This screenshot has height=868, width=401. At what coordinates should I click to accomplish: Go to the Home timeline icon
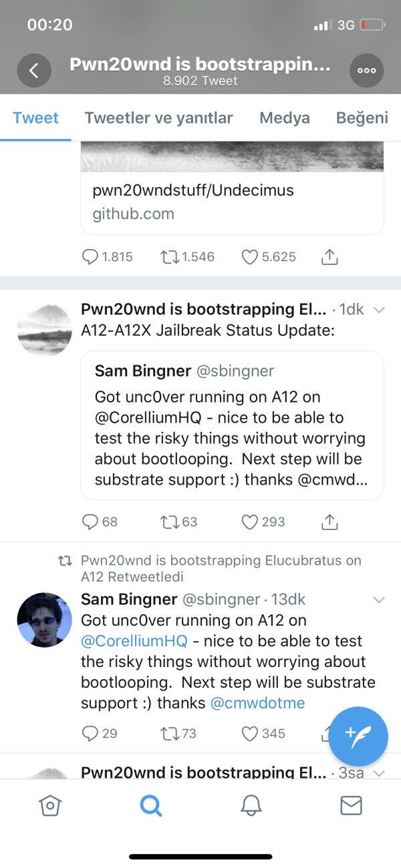click(x=50, y=805)
